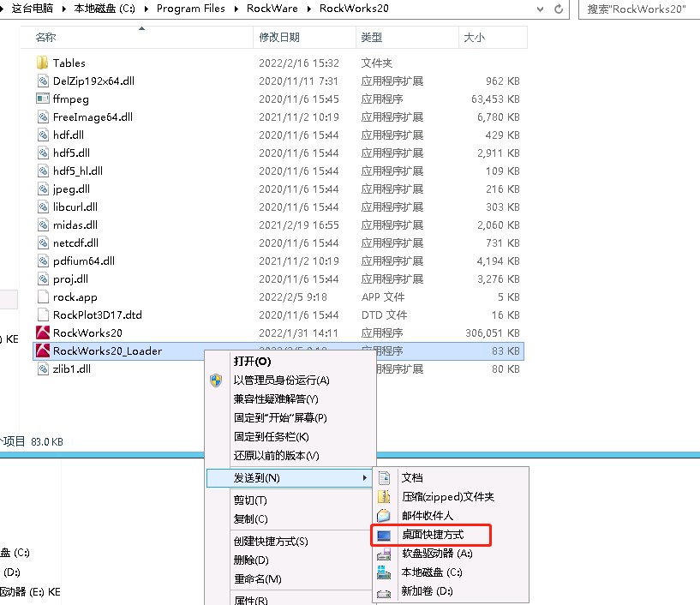700x605 pixels.
Task: Expand arrow after RockWare in breadcrumb
Action: (309, 9)
